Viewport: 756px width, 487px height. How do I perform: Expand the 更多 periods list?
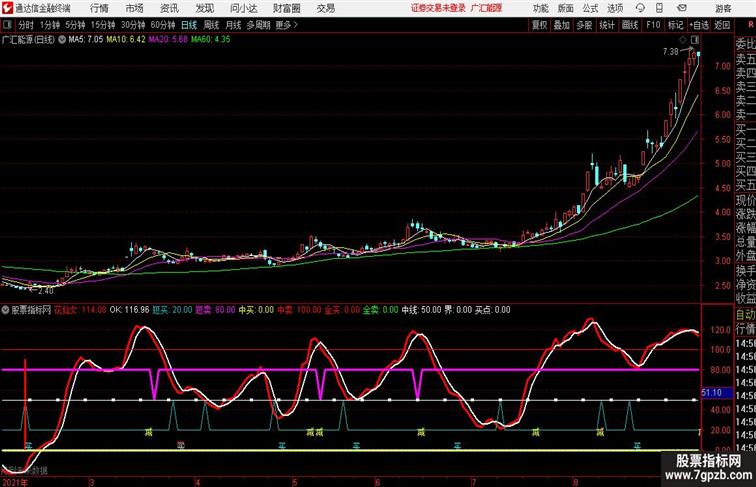pyautogui.click(x=286, y=25)
